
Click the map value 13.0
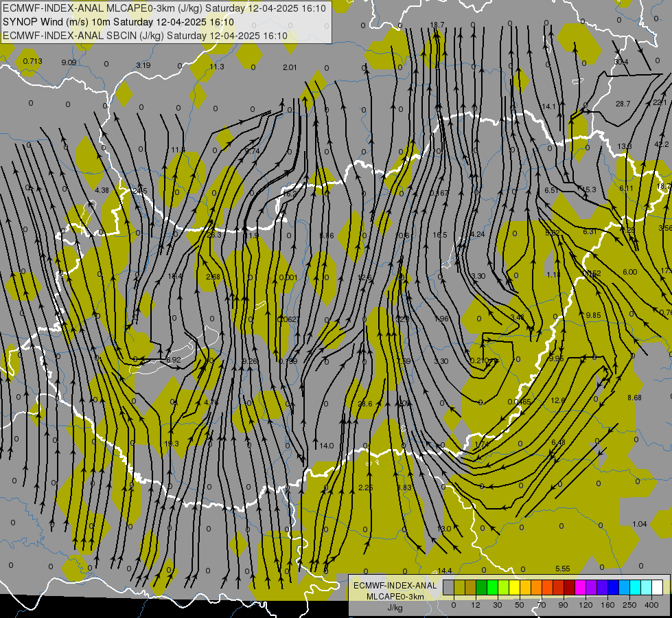click(444, 529)
